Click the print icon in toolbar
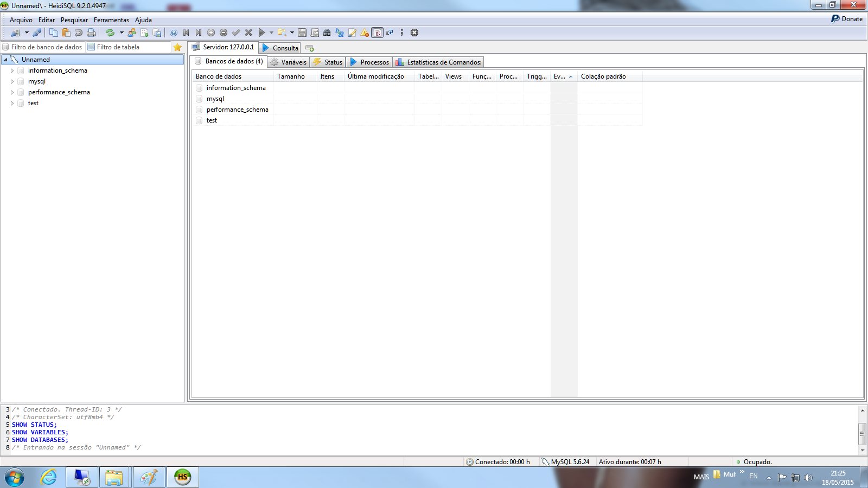The width and height of the screenshot is (868, 488). 91,33
